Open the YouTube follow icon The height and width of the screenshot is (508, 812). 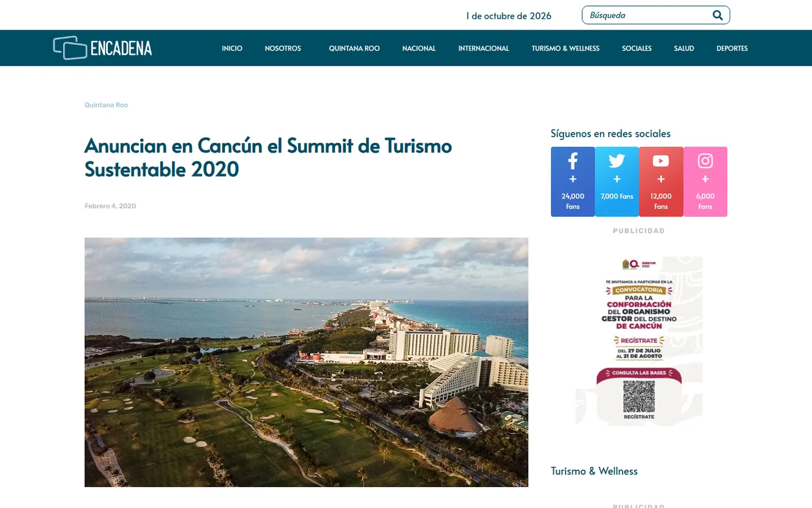click(661, 161)
